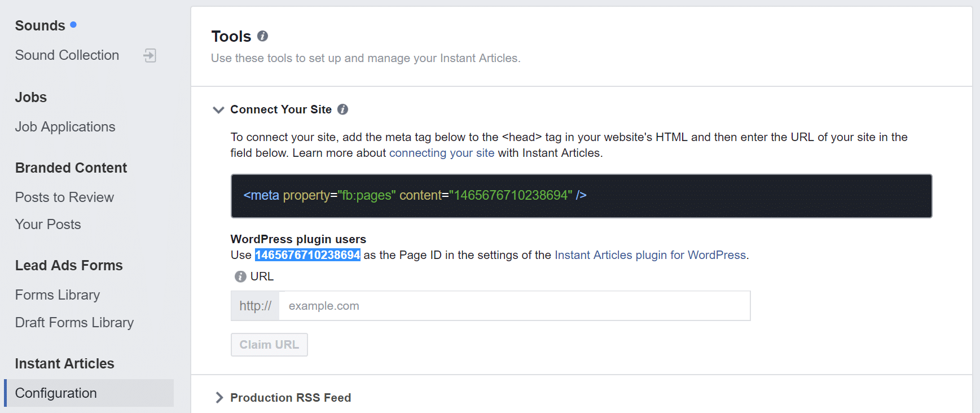
Task: Open Job Applications in the sidebar
Action: pos(65,126)
